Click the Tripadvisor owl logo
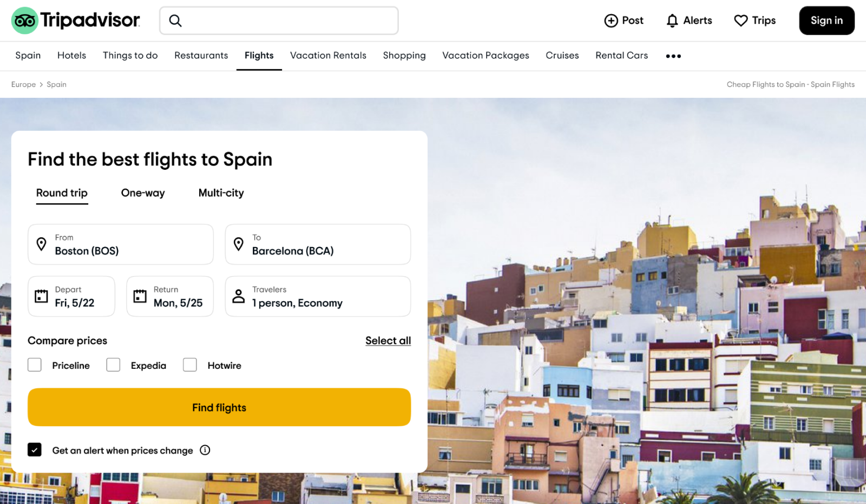Screen dimensions: 866x504 click(25, 21)
